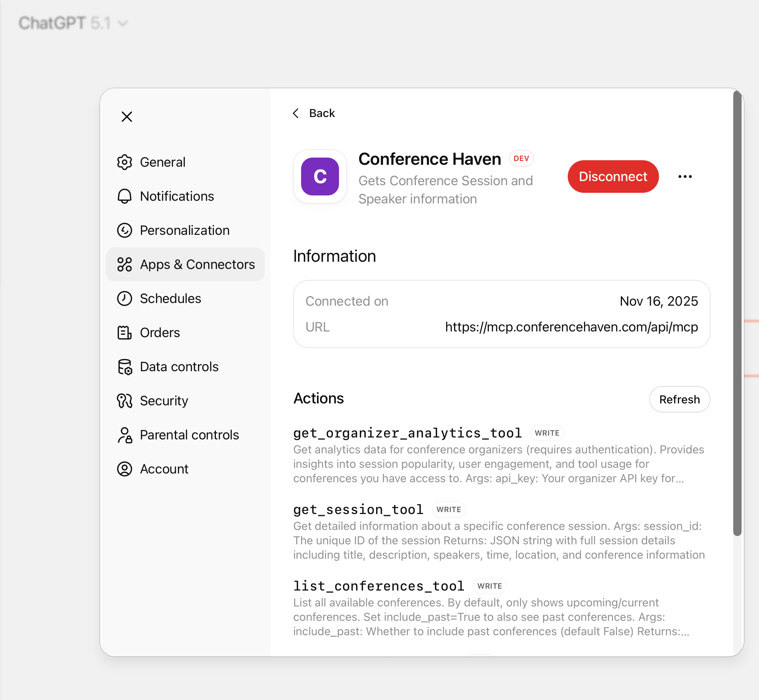Open the General settings gear icon
Image resolution: width=759 pixels, height=700 pixels.
coord(124,162)
